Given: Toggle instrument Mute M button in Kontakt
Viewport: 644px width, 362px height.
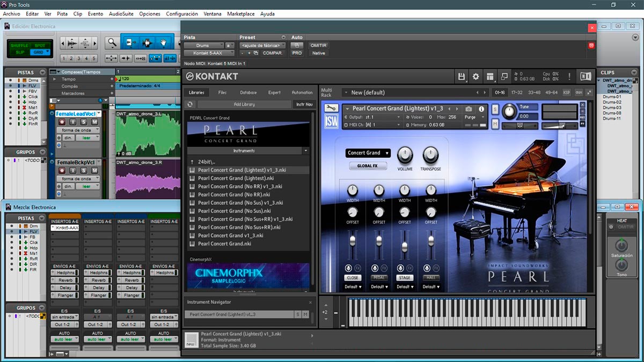Looking at the screenshot, I should (495, 124).
